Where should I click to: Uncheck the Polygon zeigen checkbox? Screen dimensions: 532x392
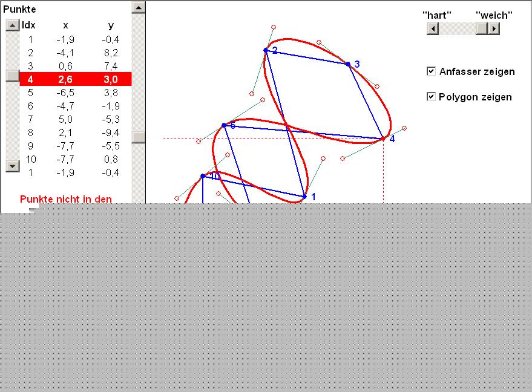coord(431,97)
